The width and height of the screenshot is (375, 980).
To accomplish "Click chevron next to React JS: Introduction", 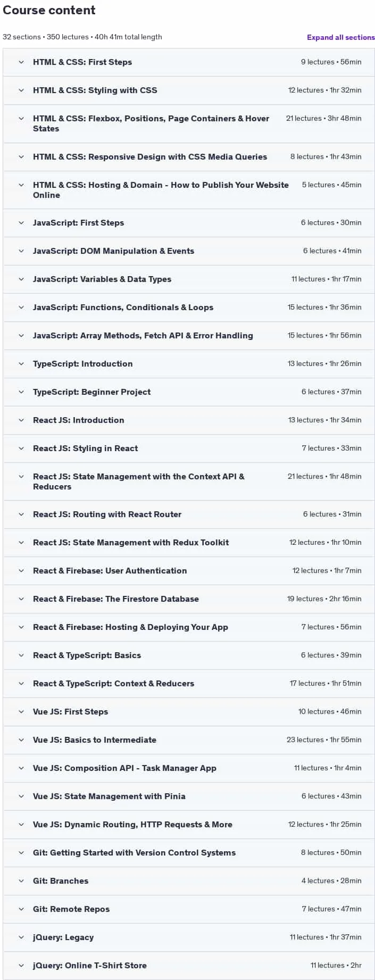I will [21, 420].
